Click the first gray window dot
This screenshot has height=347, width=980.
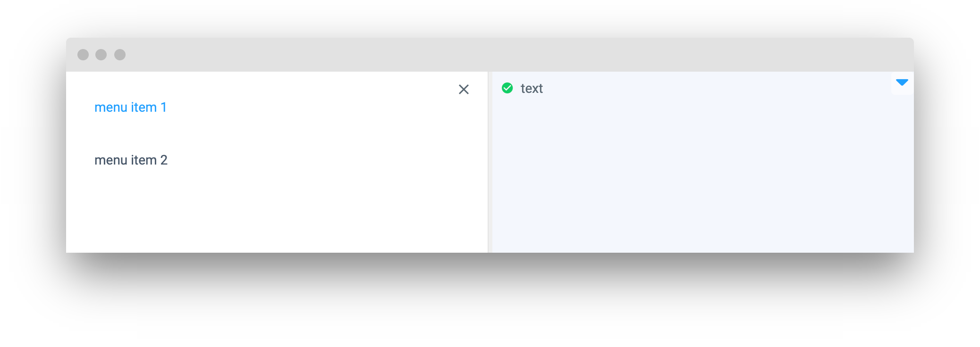[x=83, y=55]
